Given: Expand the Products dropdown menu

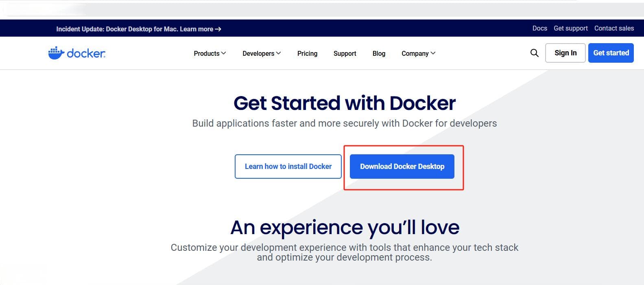Looking at the screenshot, I should tap(210, 53).
